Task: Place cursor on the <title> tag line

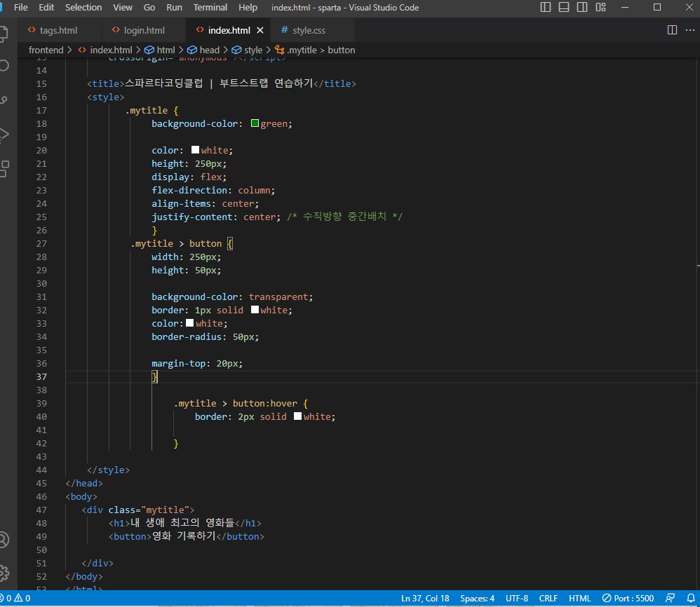Action: coord(222,83)
